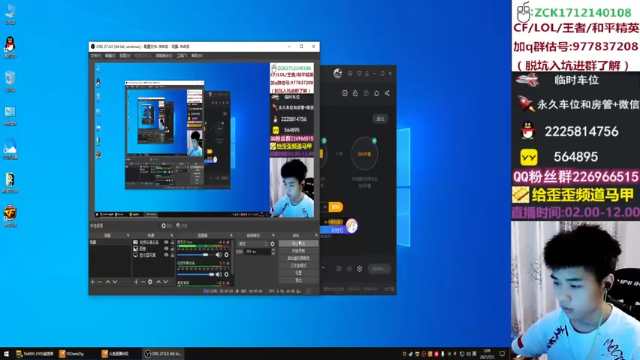Click the orange button in the voice chat window
The width and height of the screenshot is (640, 360).
pyautogui.click(x=336, y=207)
